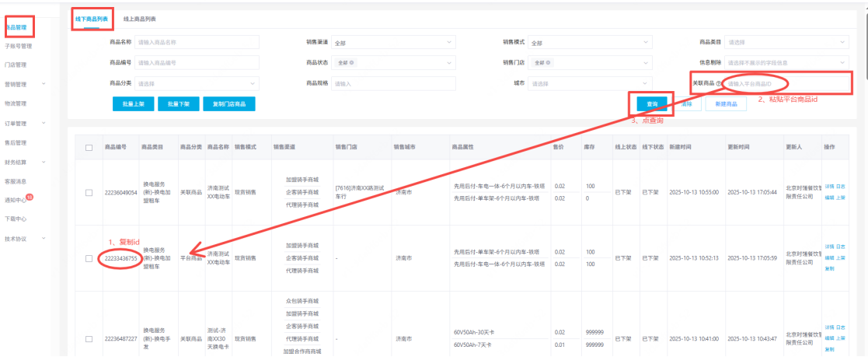
Task: Click the 新建商品 button
Action: coord(727,103)
